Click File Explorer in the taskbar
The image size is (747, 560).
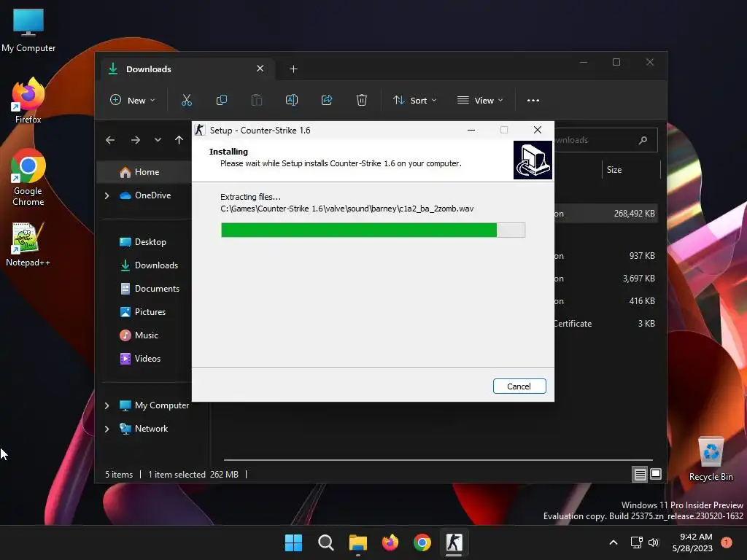coord(357,542)
